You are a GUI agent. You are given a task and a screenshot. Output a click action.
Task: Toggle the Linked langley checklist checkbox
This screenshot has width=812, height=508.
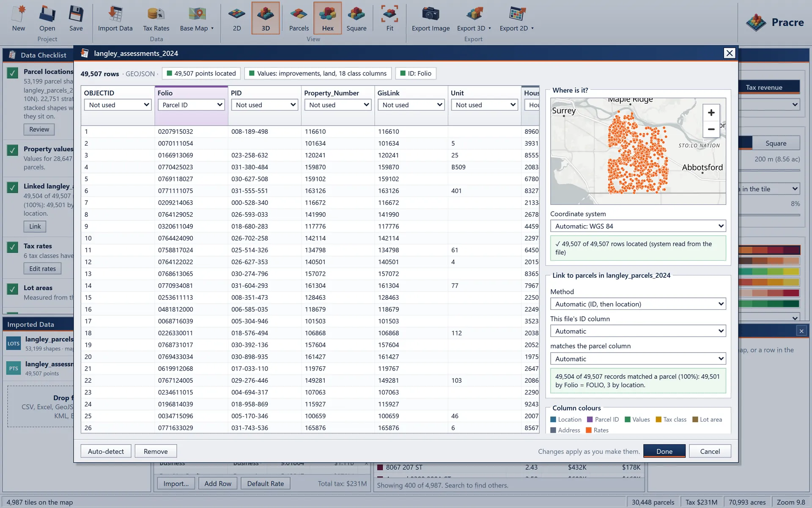[13, 188]
